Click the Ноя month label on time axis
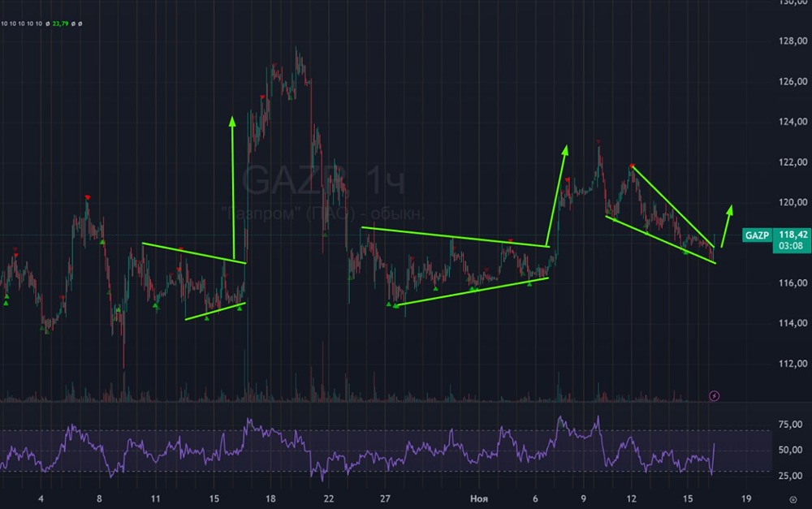The height and width of the screenshot is (509, 812). coord(479,498)
